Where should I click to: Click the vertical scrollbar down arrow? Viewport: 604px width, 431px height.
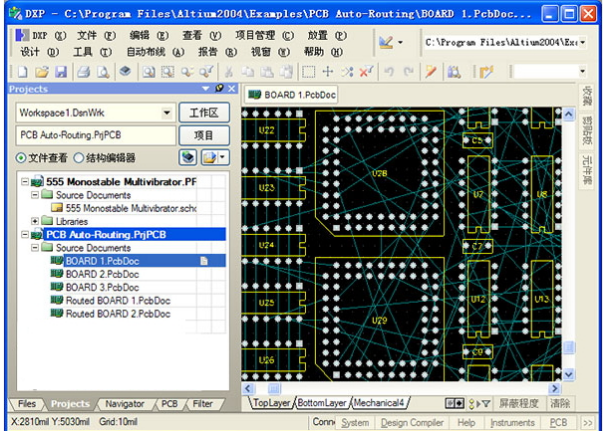569,374
